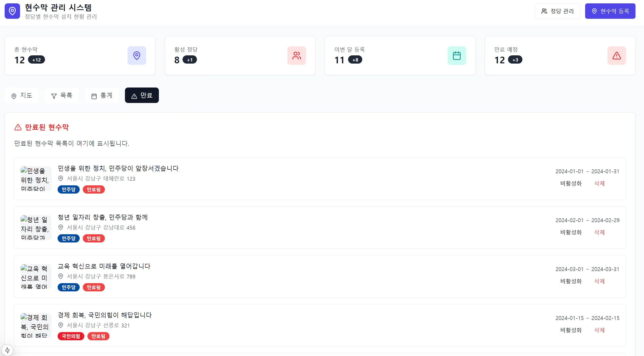The image size is (644, 356).
Task: Select the 통계 tab
Action: pos(102,95)
